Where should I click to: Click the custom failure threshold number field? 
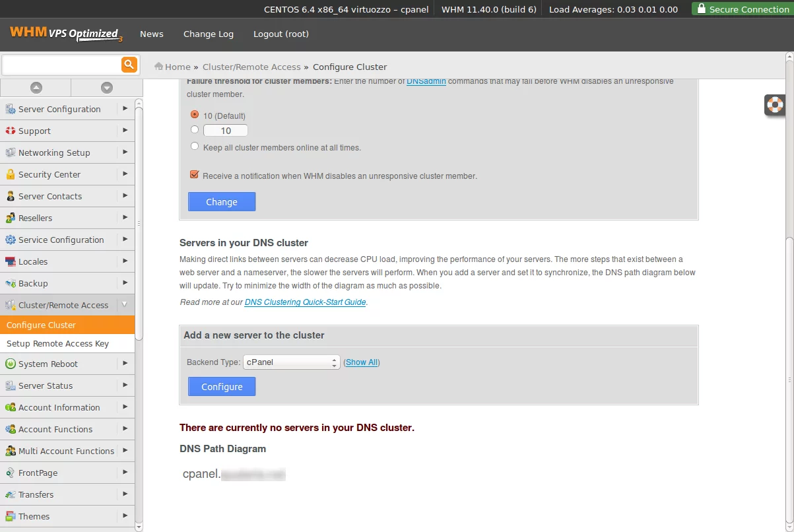tap(226, 131)
